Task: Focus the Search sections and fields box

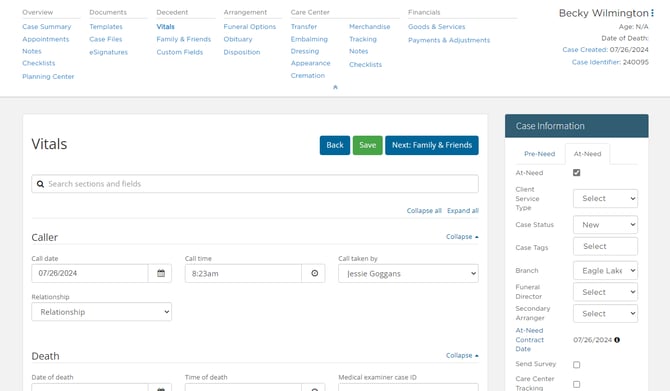Action: [255, 184]
